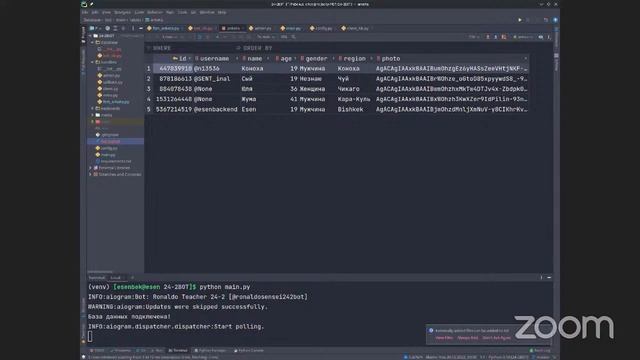Collapse the 24-2BOT root folder
The image size is (640, 360).
[x=91, y=36]
